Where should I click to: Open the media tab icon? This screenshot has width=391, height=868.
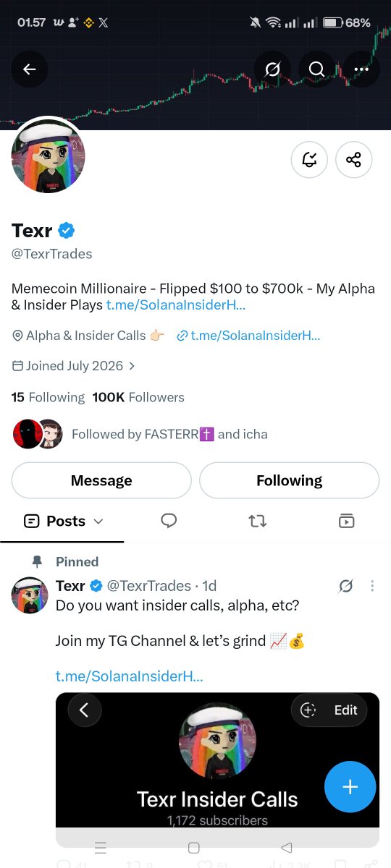point(346,521)
